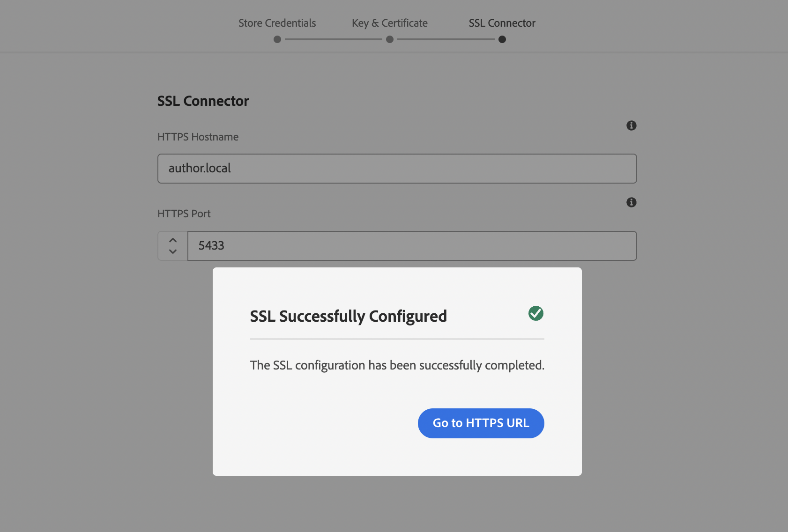Screen dimensions: 788x532
Task: Select the SSL Connector step label
Action: click(x=502, y=23)
